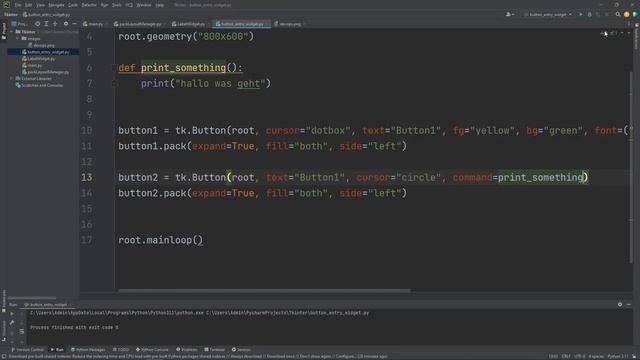This screenshot has width=640, height=360.
Task: Open the Code menu
Action: [73, 5]
